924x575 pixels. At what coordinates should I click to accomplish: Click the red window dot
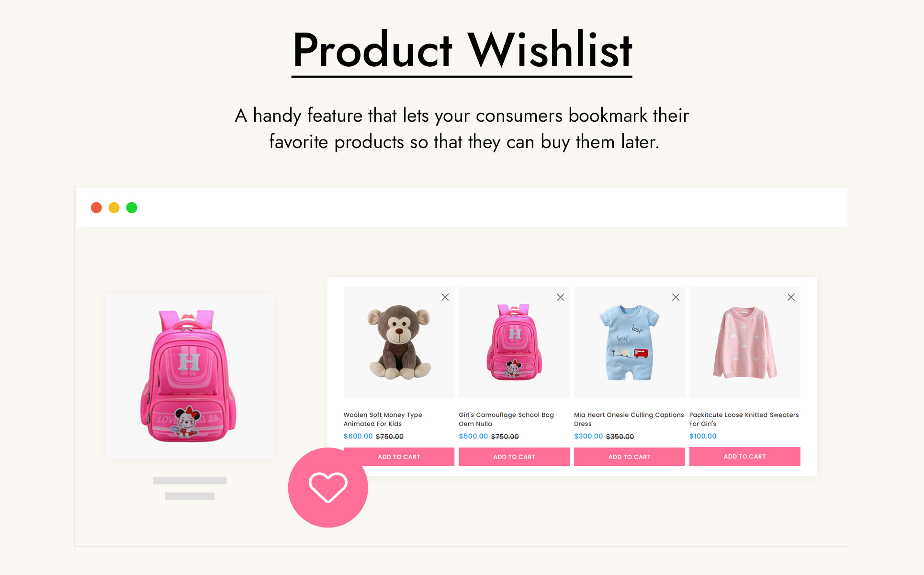pyautogui.click(x=96, y=207)
